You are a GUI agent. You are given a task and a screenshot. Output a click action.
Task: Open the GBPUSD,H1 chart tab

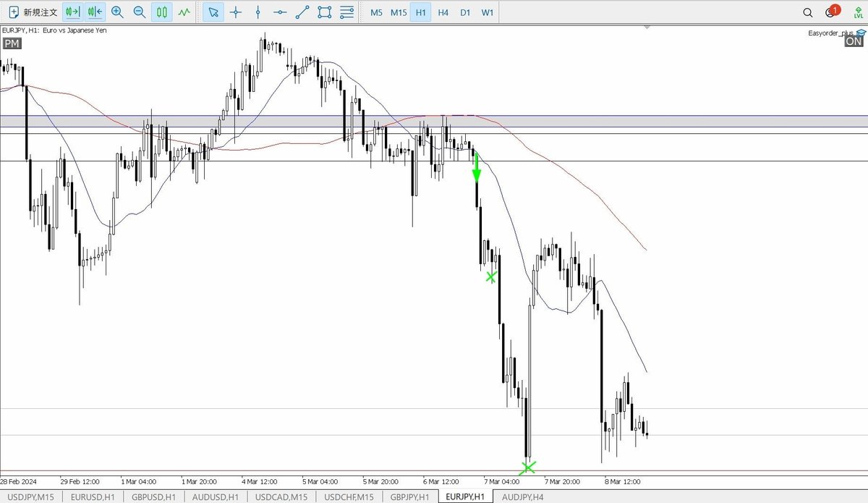(154, 496)
